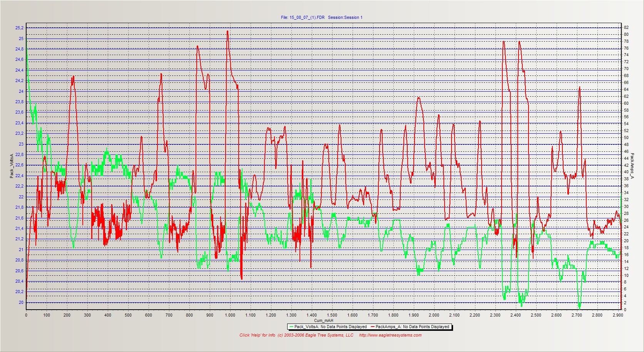Click the '1.400' tick label on the Cum_mAH axis
This screenshot has height=352, width=644.
tap(312, 315)
